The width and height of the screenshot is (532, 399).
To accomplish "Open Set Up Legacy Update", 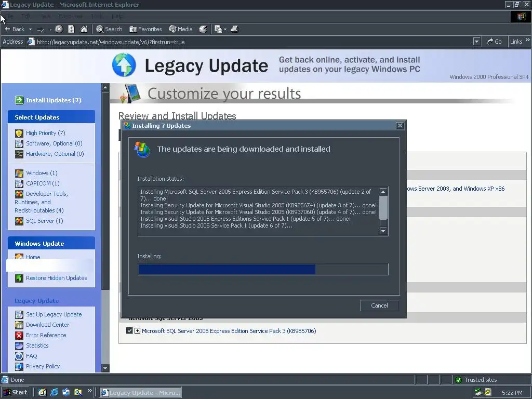I will pyautogui.click(x=54, y=314).
